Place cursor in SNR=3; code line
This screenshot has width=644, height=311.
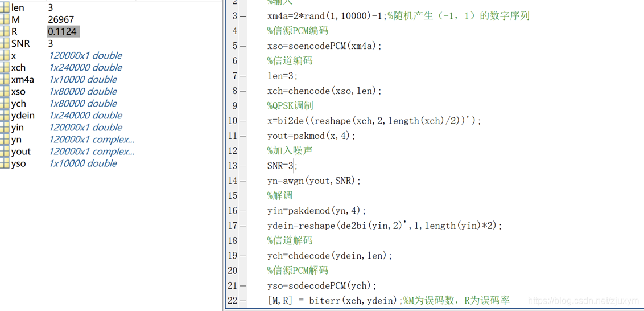[282, 166]
